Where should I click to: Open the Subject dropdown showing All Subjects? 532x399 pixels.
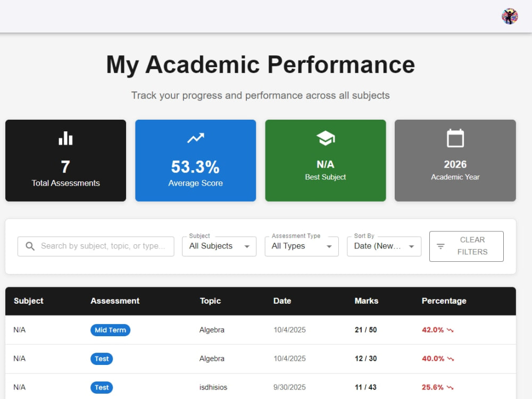pos(219,246)
